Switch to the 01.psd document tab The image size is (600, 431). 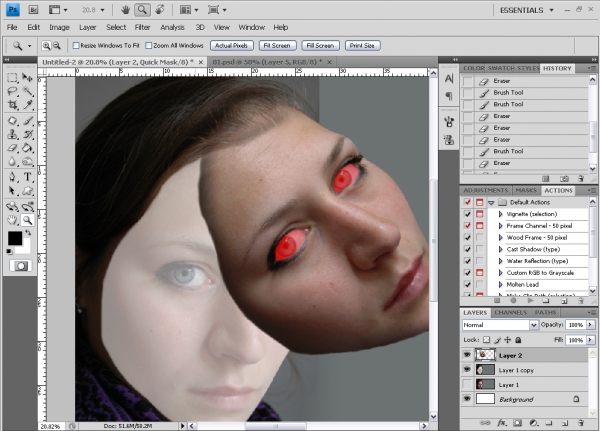(272, 62)
